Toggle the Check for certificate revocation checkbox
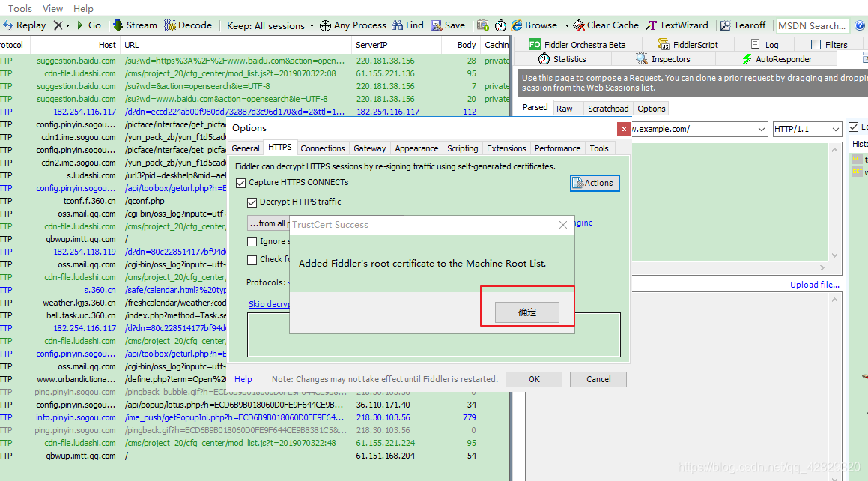 [252, 259]
